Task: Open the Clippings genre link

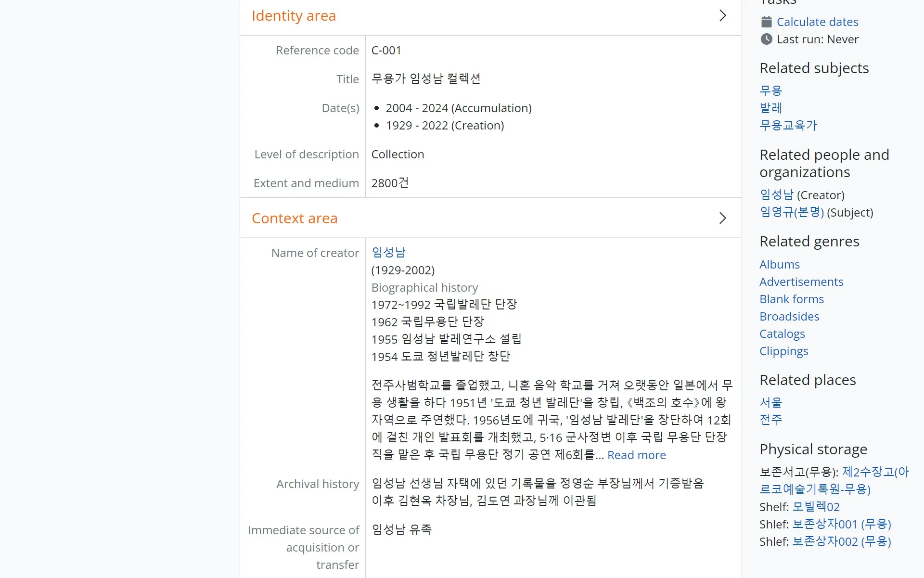Action: point(783,351)
